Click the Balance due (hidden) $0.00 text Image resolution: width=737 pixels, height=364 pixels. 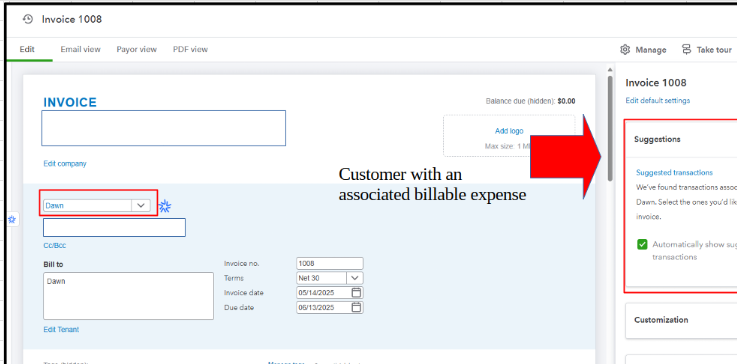tap(530, 101)
